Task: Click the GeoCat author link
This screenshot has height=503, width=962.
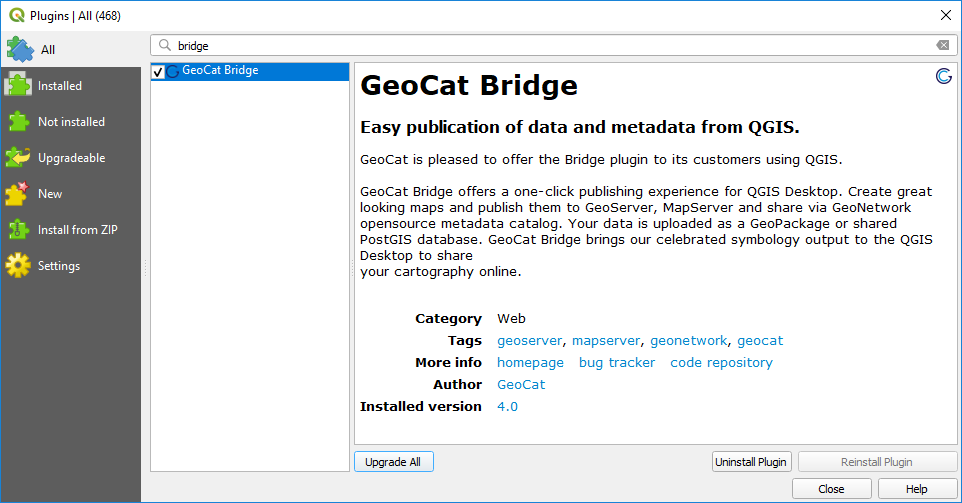Action: pos(521,385)
